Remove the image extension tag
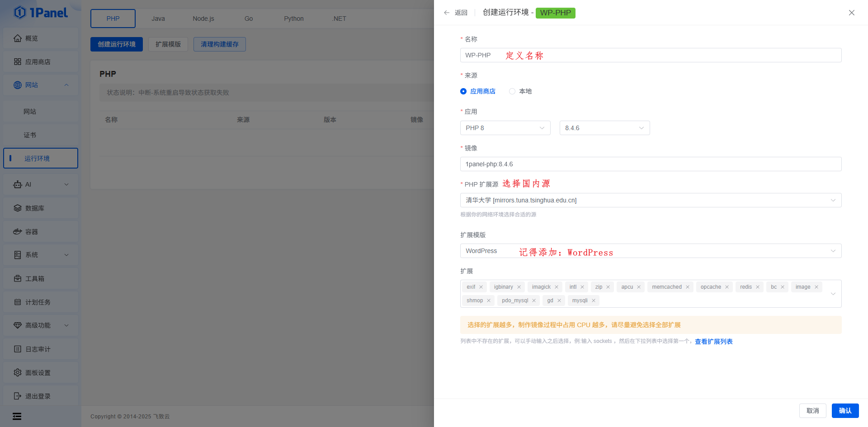The image size is (868, 427). point(816,287)
